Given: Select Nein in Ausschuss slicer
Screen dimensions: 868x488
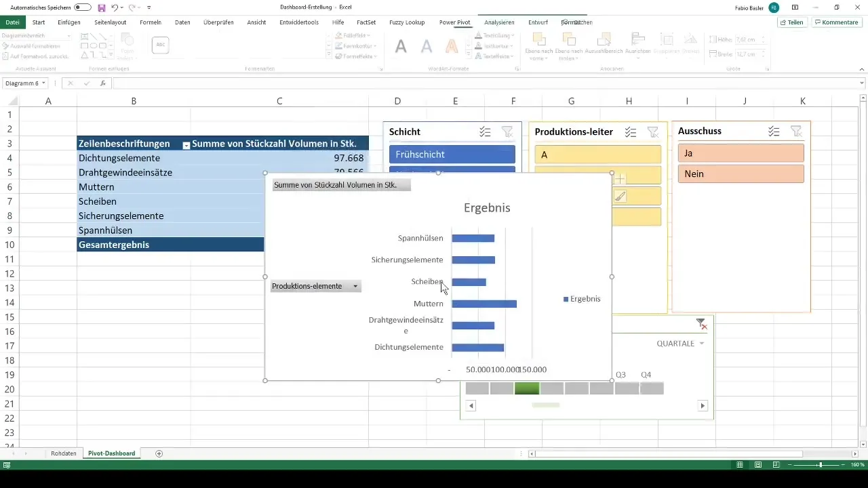Looking at the screenshot, I should click(741, 174).
